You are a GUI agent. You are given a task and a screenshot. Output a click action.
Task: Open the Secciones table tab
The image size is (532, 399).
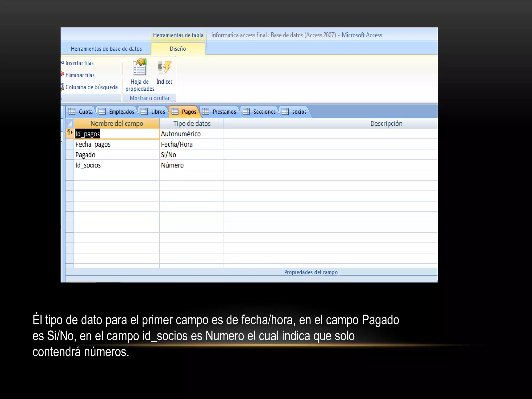coord(264,112)
